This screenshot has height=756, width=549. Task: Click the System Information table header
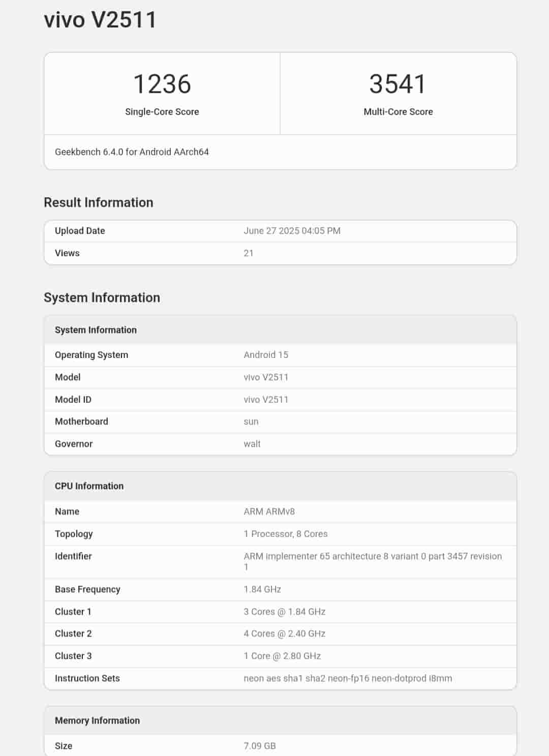click(x=96, y=330)
